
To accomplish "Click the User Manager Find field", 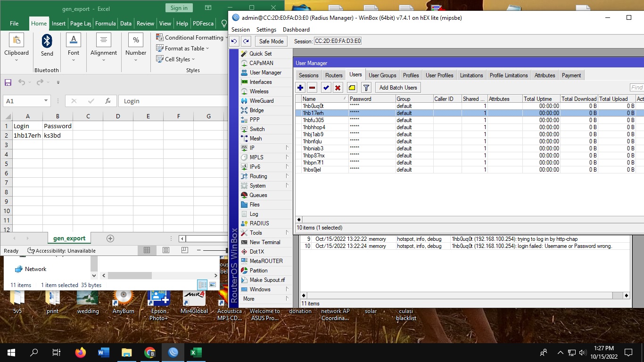I will 637,88.
